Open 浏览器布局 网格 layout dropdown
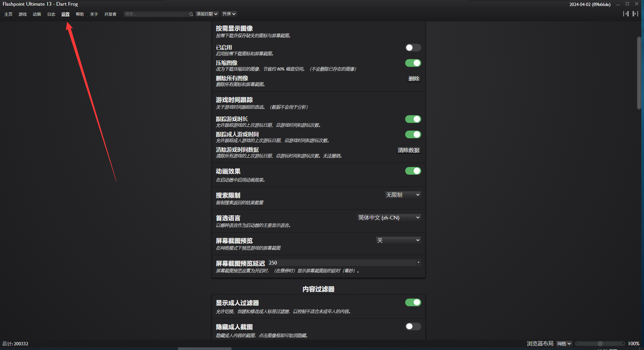This screenshot has height=350, width=644. [564, 344]
